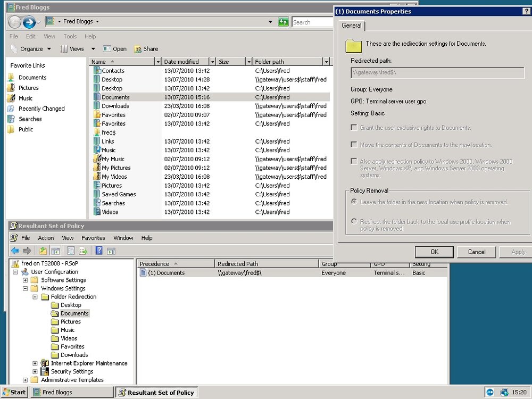Select the General tab in Documents Properties

[x=352, y=26]
